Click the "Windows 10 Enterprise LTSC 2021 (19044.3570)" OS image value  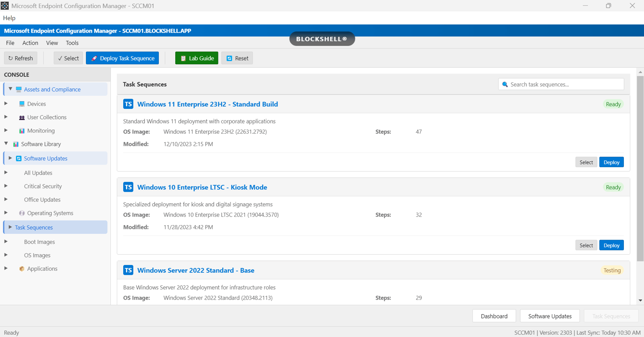(x=221, y=215)
